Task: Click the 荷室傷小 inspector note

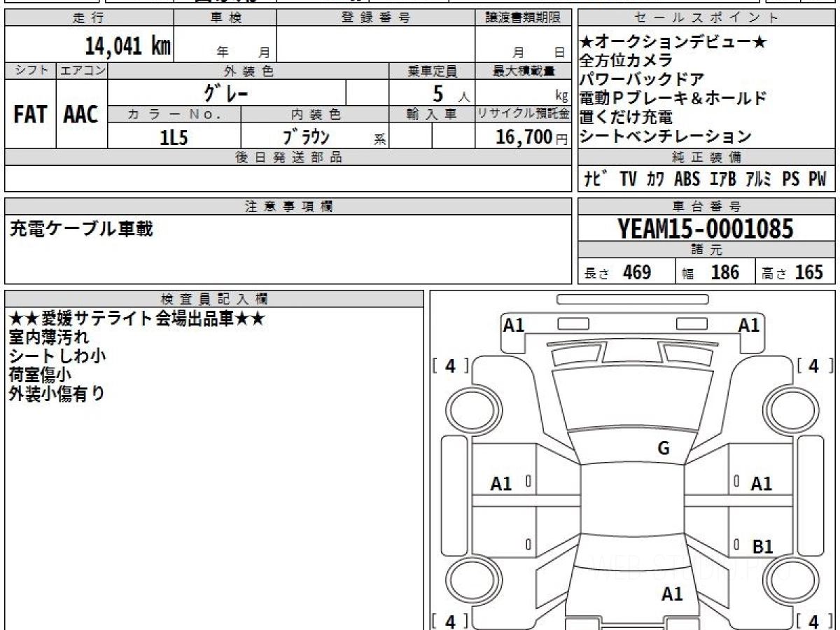Action: click(x=40, y=374)
